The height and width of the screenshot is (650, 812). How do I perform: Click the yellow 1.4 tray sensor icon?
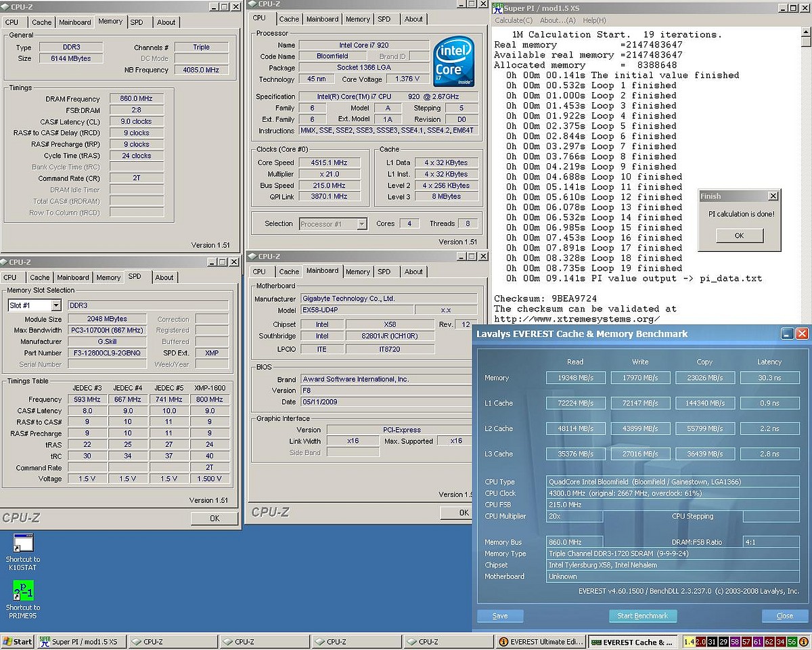click(x=690, y=641)
